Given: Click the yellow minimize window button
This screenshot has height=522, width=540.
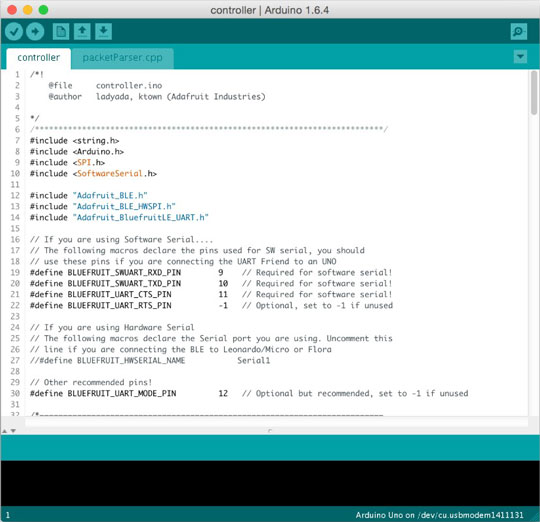Looking at the screenshot, I should pos(28,10).
